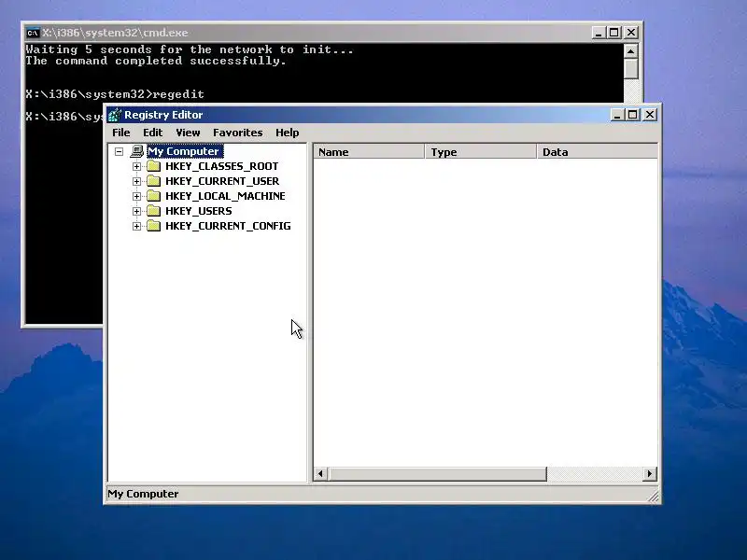Open the Edit menu in Registry Editor

(x=152, y=133)
